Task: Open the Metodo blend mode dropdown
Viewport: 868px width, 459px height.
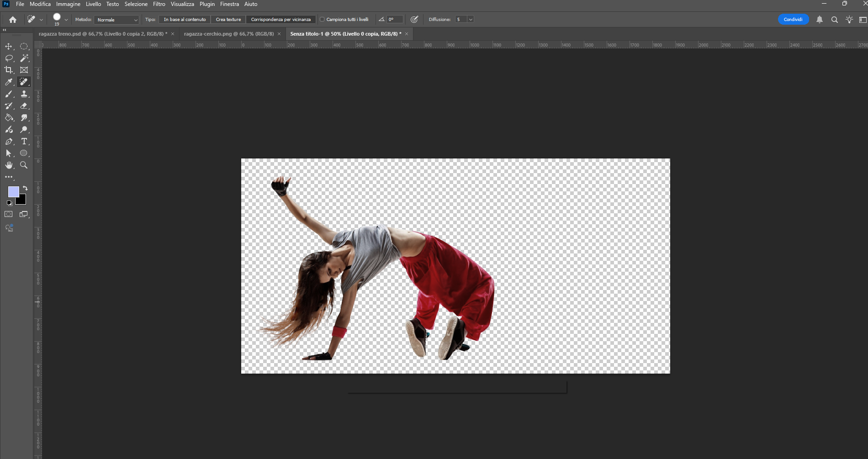Action: pos(117,20)
